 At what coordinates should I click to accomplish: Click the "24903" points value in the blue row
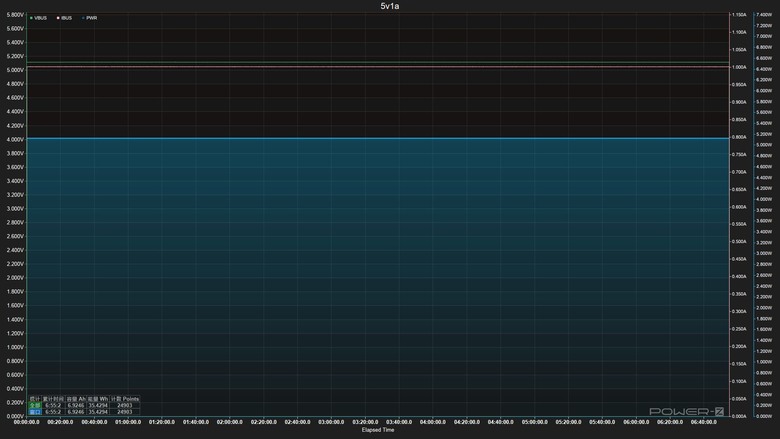tap(124, 412)
